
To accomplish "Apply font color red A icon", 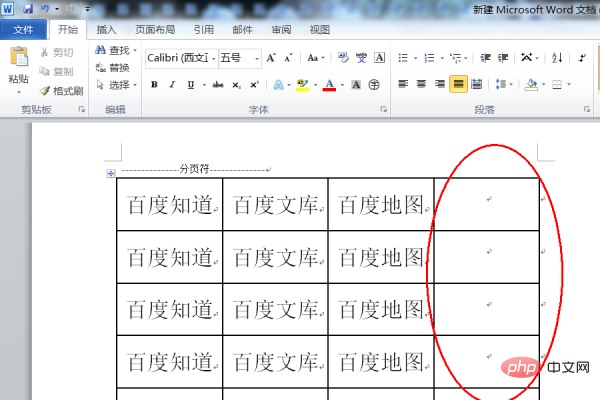I will 328,85.
